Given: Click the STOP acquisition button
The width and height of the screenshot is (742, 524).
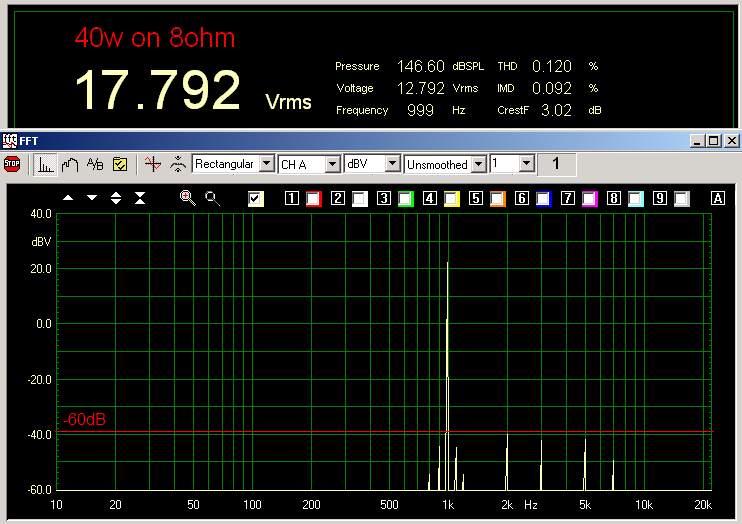Looking at the screenshot, I should [12, 164].
